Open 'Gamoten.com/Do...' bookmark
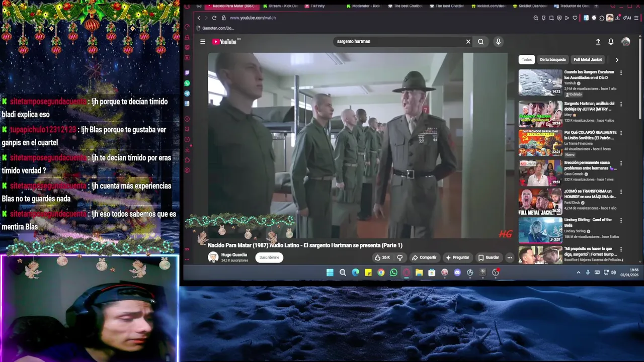This screenshot has width=644, height=362. (x=215, y=28)
